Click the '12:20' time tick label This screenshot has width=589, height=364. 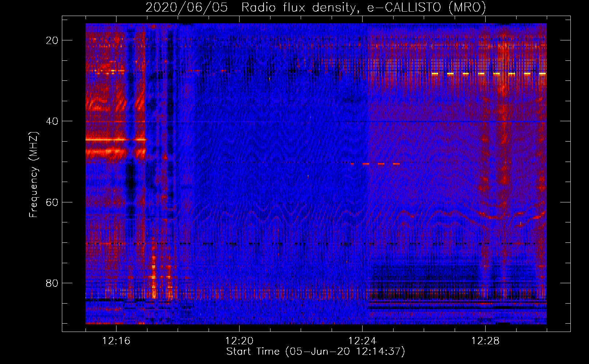[240, 341]
